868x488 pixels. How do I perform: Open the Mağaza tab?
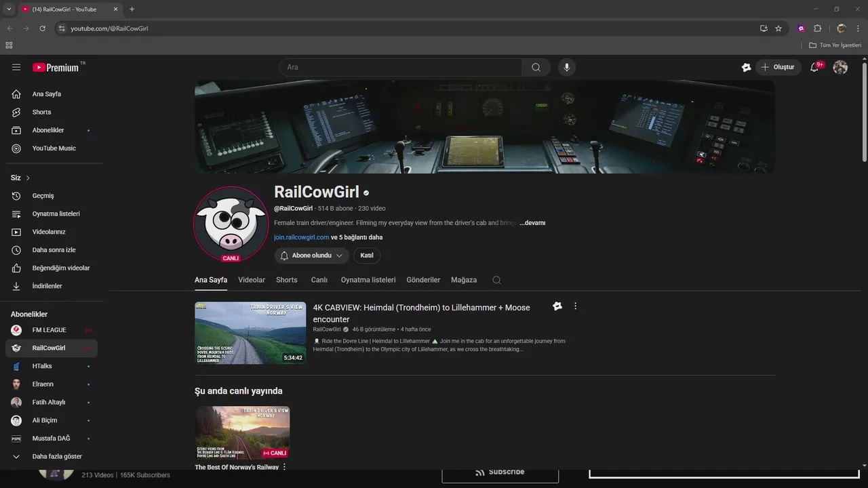464,280
